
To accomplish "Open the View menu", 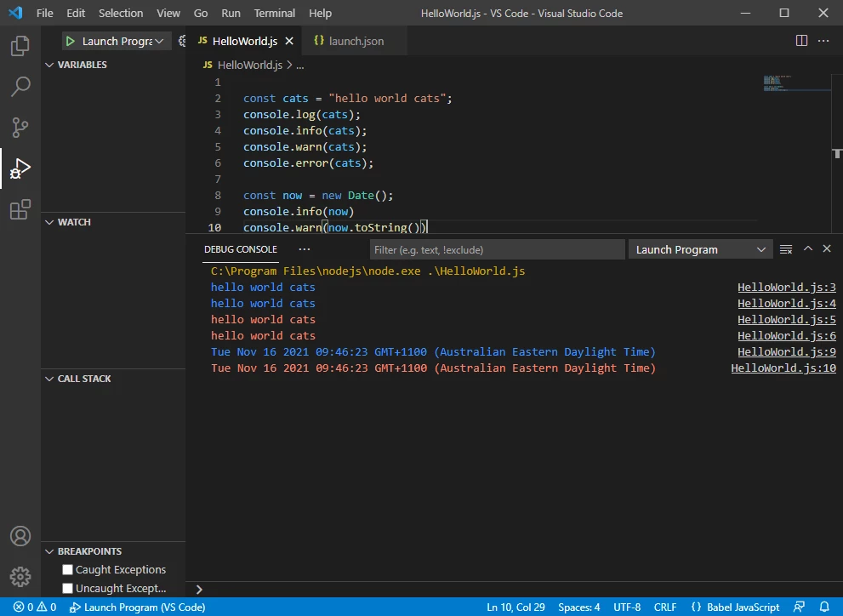I will coord(168,13).
